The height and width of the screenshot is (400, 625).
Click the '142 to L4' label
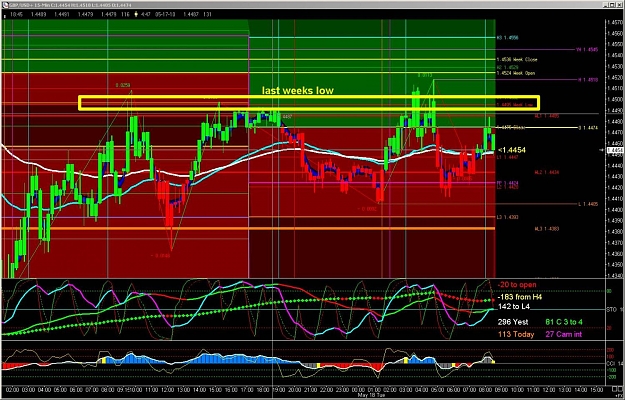pyautogui.click(x=513, y=307)
